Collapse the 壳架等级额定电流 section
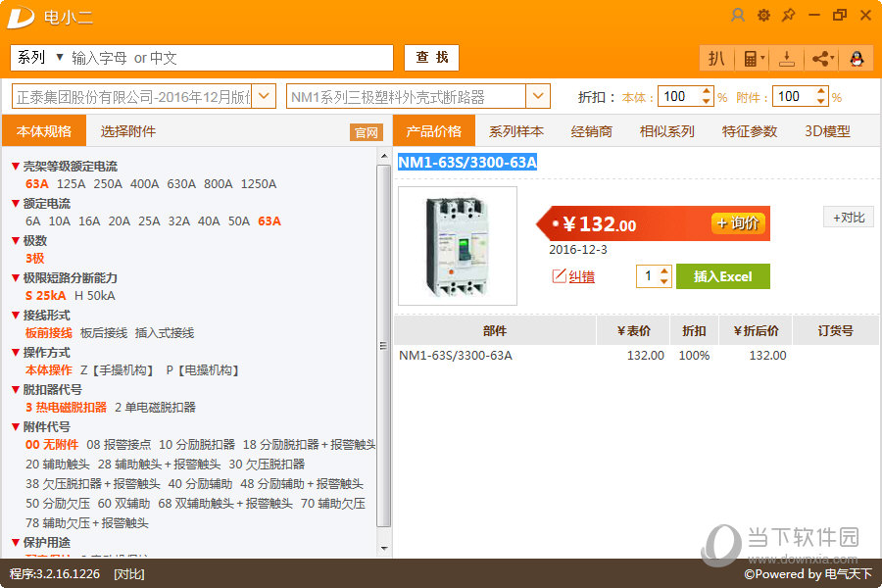 [x=16, y=166]
